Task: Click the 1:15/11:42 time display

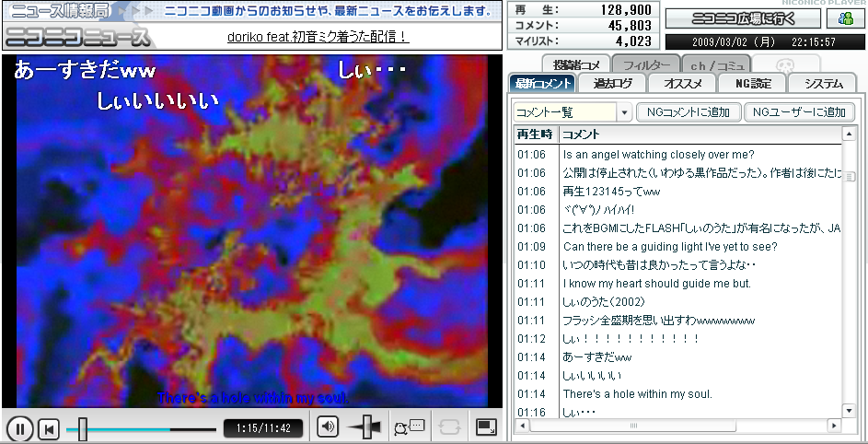Action: [263, 428]
